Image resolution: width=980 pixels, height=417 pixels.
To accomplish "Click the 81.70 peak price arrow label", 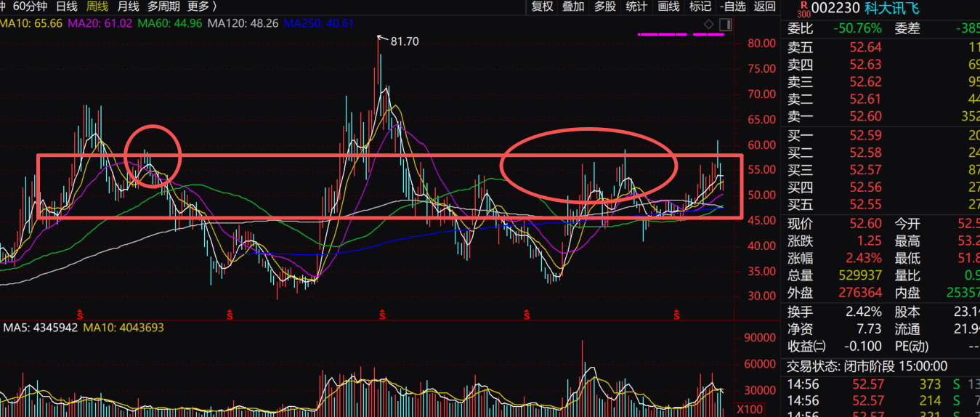I will tap(403, 41).
